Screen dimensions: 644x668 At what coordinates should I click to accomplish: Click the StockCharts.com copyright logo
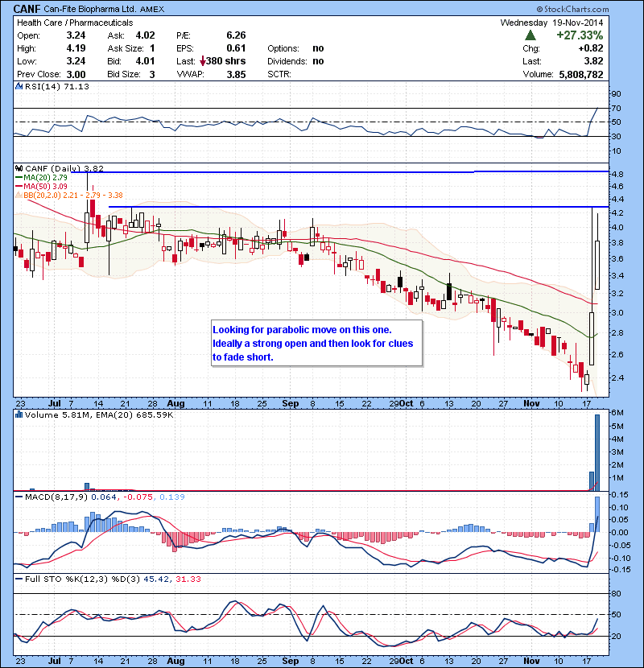(572, 9)
